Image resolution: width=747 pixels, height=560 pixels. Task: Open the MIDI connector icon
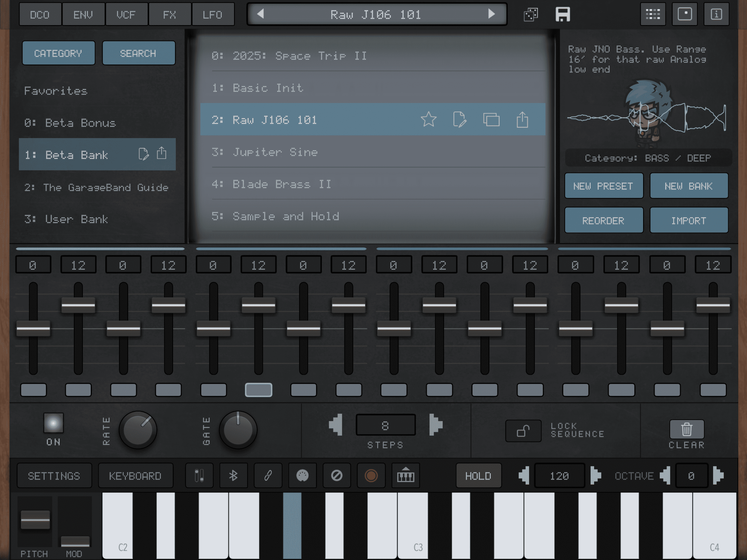coord(302,476)
